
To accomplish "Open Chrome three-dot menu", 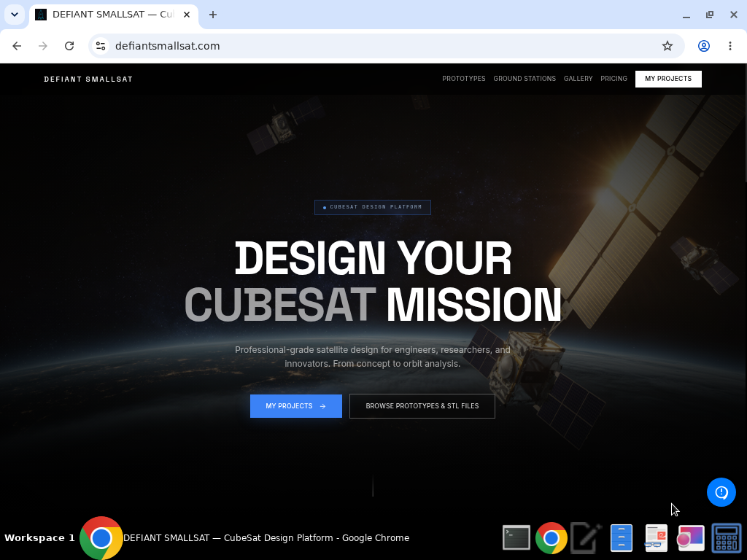I will coord(729,46).
